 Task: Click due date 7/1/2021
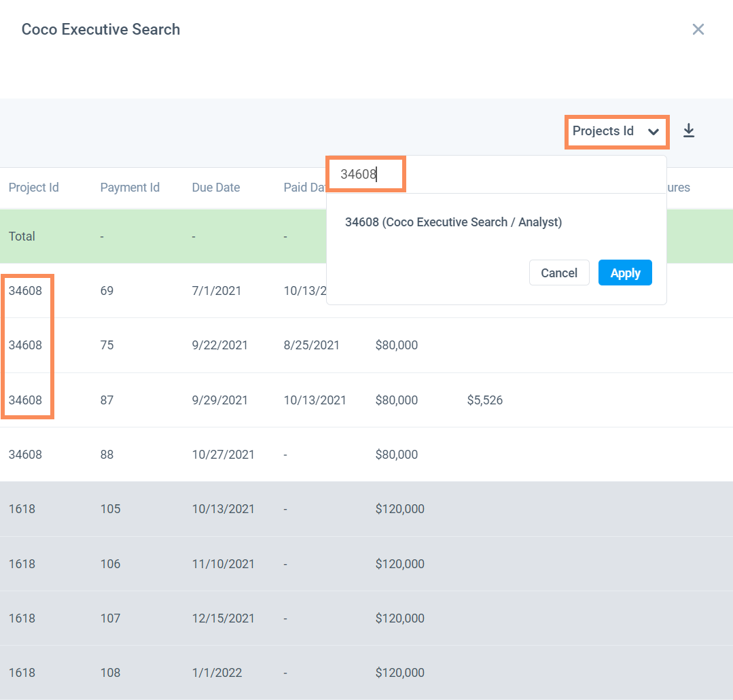(x=217, y=291)
